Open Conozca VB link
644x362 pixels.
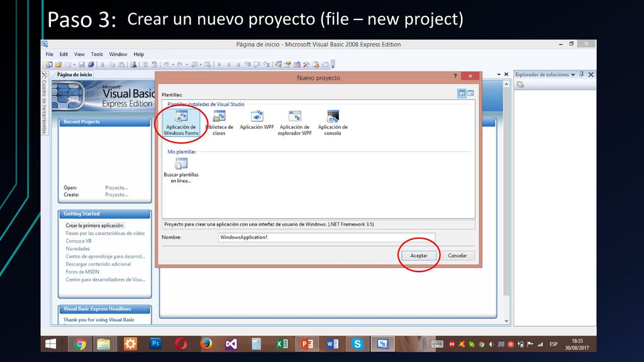point(79,241)
